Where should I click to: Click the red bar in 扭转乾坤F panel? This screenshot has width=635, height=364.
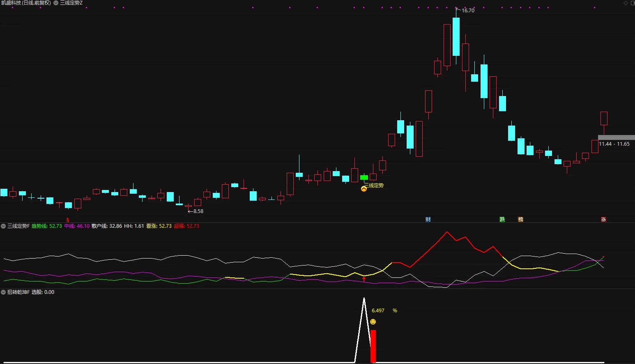click(x=373, y=346)
